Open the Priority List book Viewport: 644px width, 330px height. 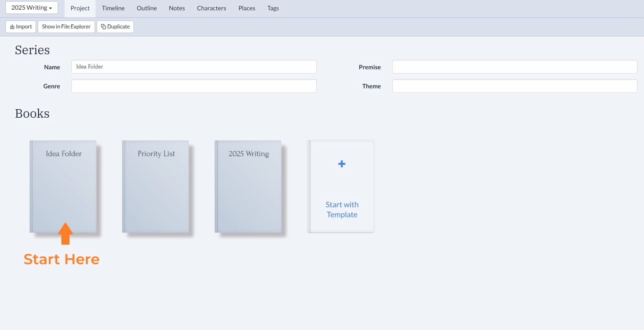click(x=156, y=186)
